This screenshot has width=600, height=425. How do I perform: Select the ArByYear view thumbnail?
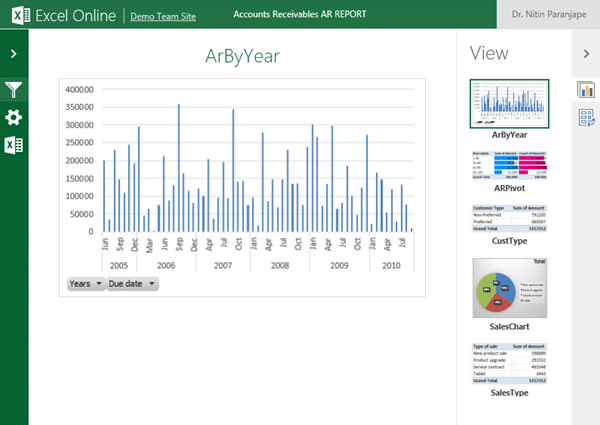509,104
